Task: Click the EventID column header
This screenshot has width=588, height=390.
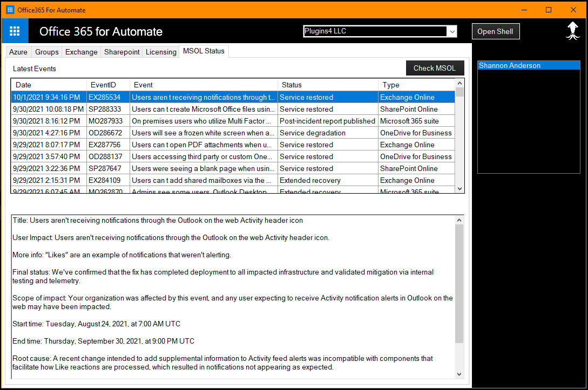Action: pos(108,85)
